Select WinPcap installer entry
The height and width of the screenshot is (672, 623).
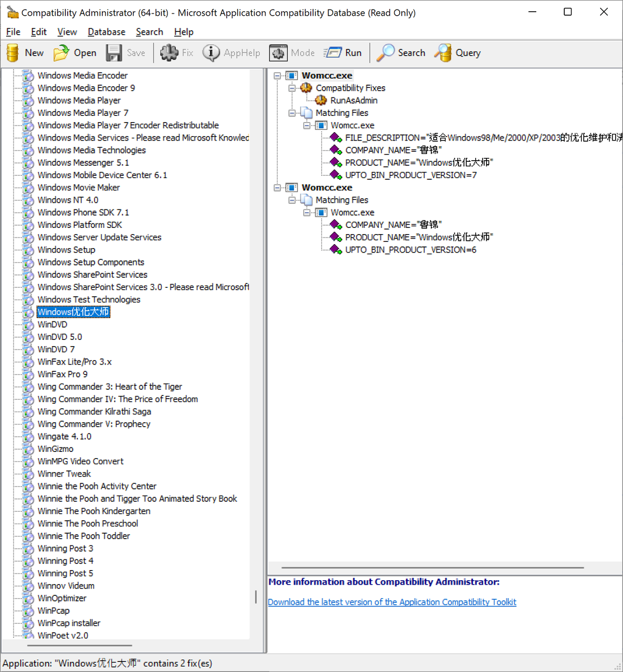click(69, 623)
